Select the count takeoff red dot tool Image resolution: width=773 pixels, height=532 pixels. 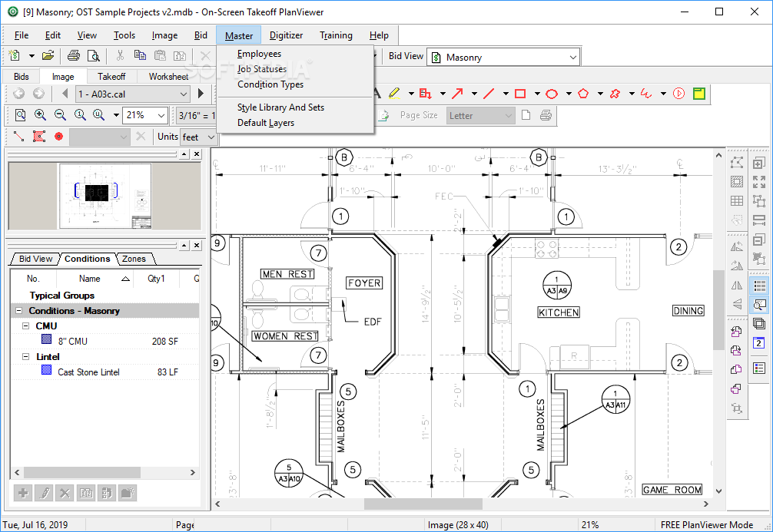coord(58,137)
